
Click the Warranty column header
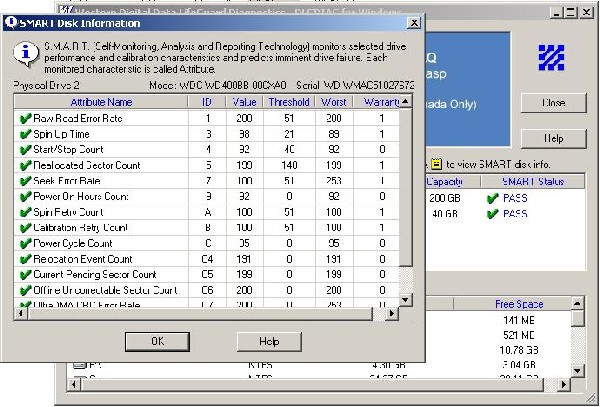[377, 102]
